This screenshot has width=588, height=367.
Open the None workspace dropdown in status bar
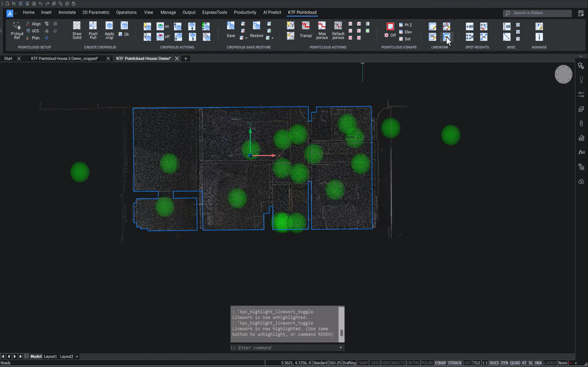[x=563, y=362]
